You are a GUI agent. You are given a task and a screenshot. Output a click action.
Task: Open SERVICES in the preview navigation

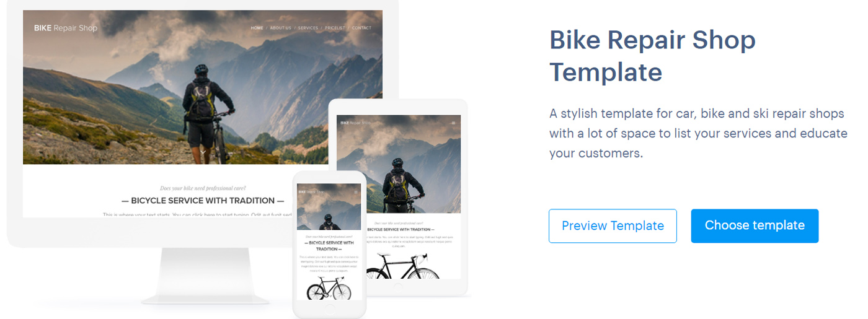[x=308, y=28]
